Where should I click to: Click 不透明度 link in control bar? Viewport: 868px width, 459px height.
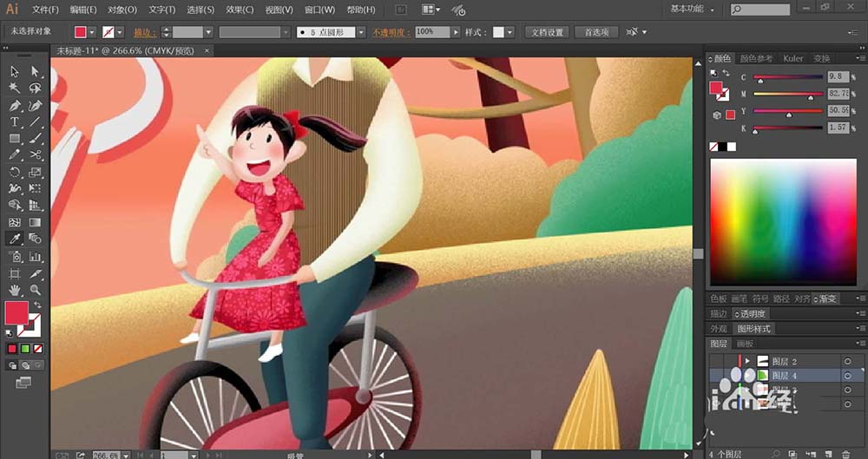[391, 33]
